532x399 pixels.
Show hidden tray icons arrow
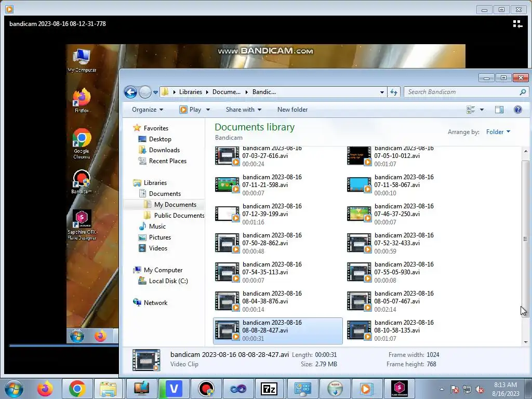pyautogui.click(x=442, y=389)
